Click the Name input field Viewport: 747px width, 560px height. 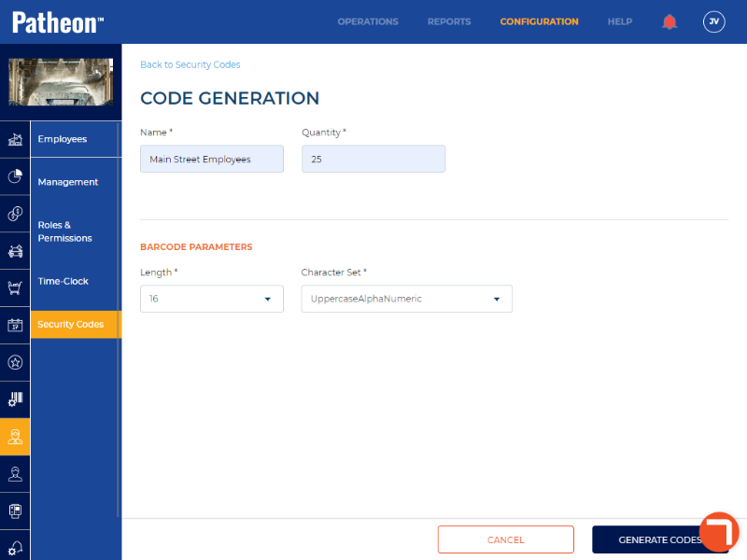pyautogui.click(x=212, y=159)
